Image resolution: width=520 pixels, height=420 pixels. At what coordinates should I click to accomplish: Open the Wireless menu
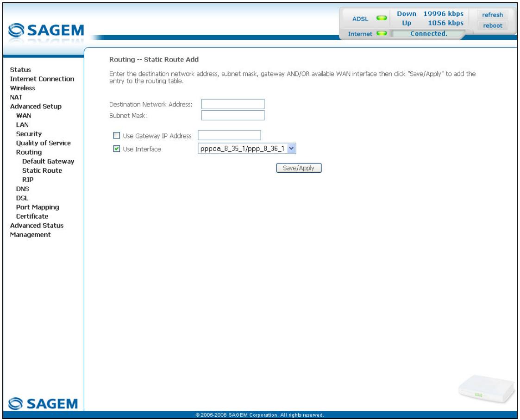(23, 88)
